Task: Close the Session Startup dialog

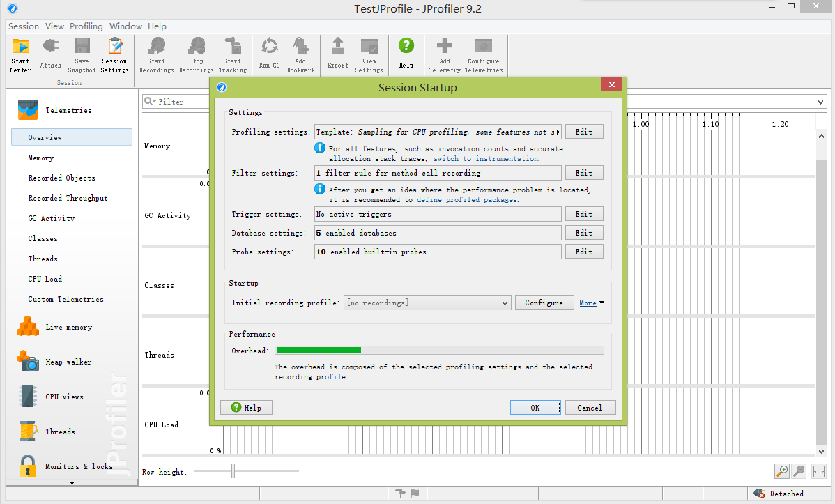Action: pyautogui.click(x=612, y=85)
